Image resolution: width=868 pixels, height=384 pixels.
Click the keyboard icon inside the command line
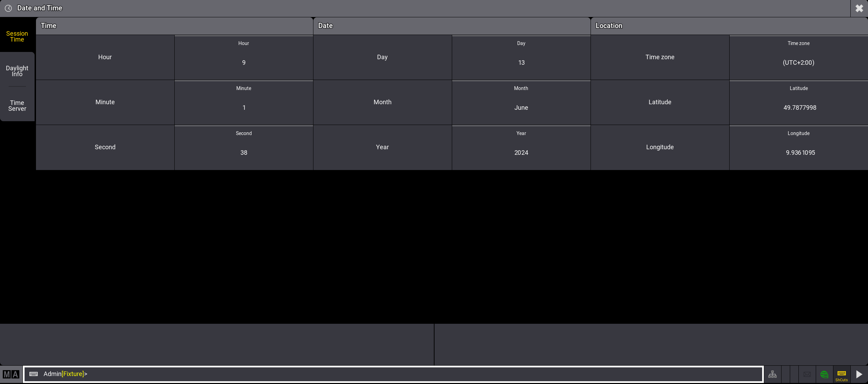pos(34,374)
